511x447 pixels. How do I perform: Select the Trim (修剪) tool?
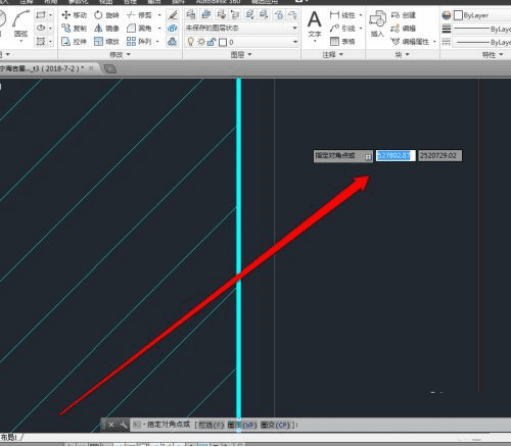click(139, 15)
